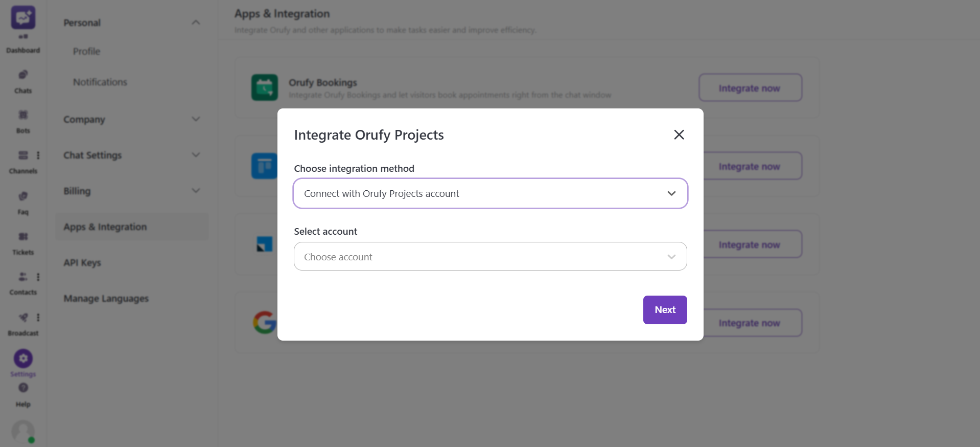Click the Next button in the dialog

[x=664, y=309]
